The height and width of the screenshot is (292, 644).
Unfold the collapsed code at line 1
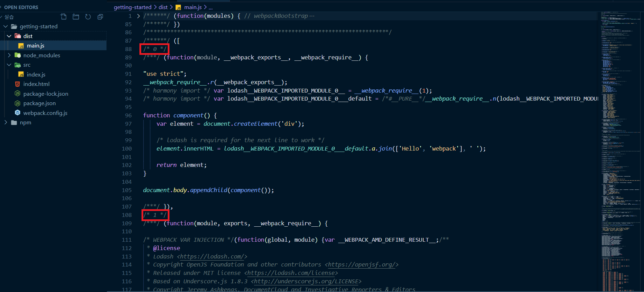pos(138,16)
